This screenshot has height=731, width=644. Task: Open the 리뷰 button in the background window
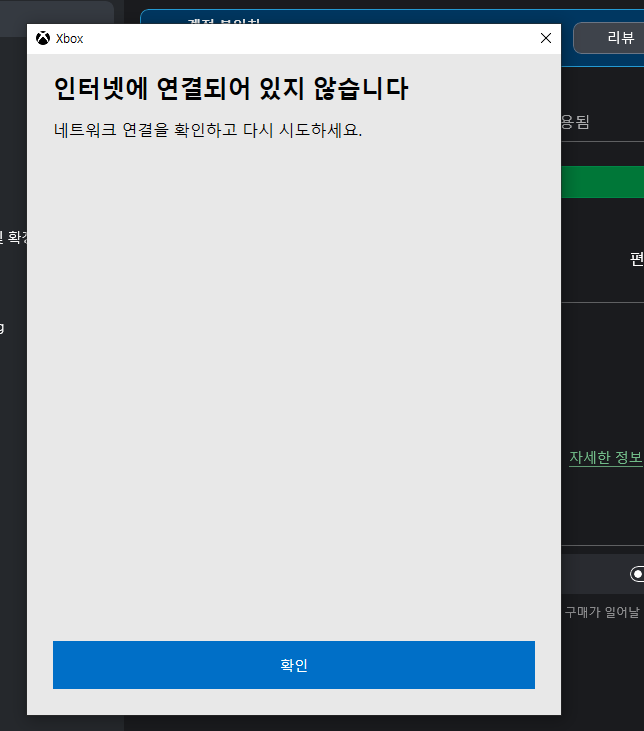point(609,38)
